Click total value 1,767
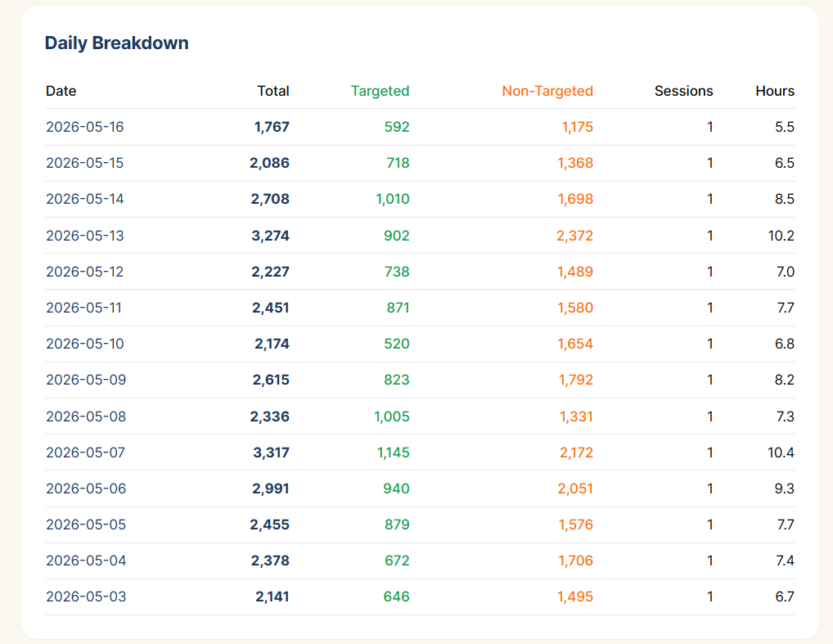The height and width of the screenshot is (644, 833). tap(272, 127)
